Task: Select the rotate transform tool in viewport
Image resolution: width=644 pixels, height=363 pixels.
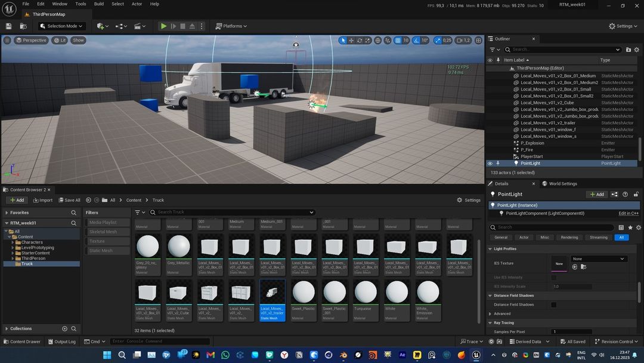Action: point(360,40)
